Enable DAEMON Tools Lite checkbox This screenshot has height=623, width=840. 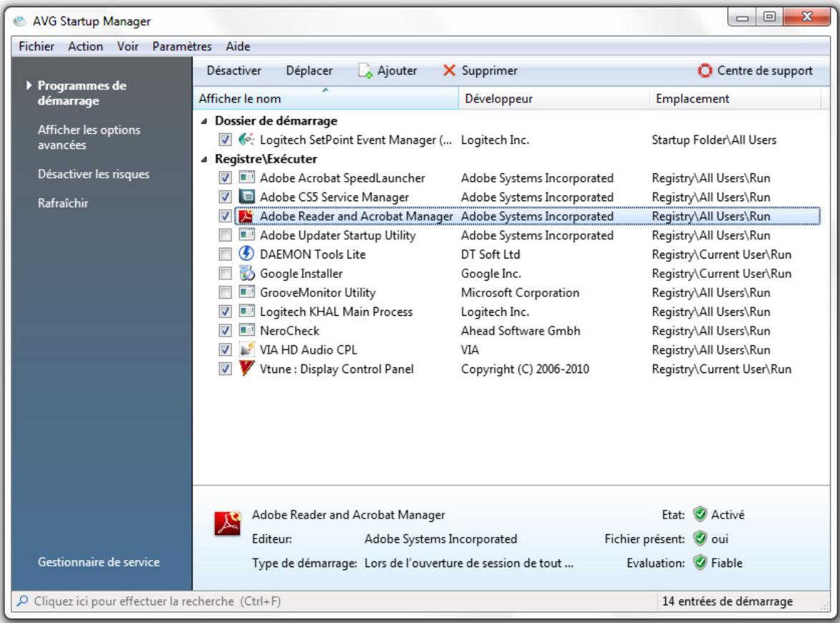point(225,254)
